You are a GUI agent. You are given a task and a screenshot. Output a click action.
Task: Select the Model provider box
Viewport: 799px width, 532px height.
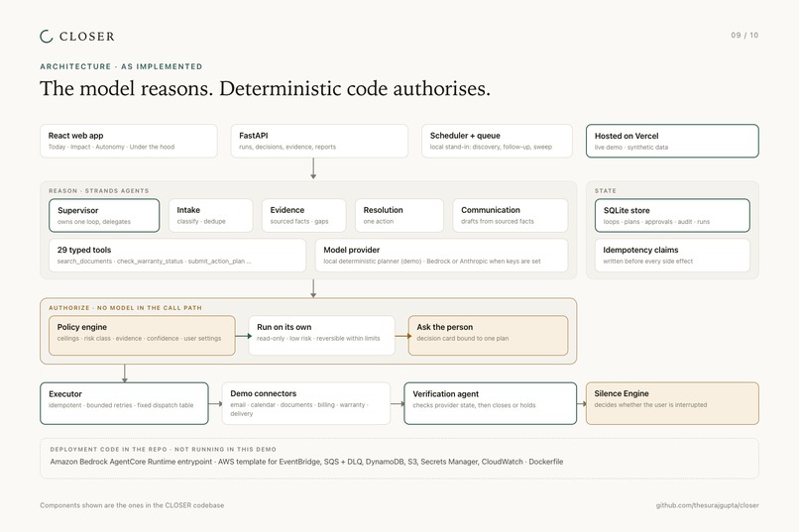click(441, 255)
